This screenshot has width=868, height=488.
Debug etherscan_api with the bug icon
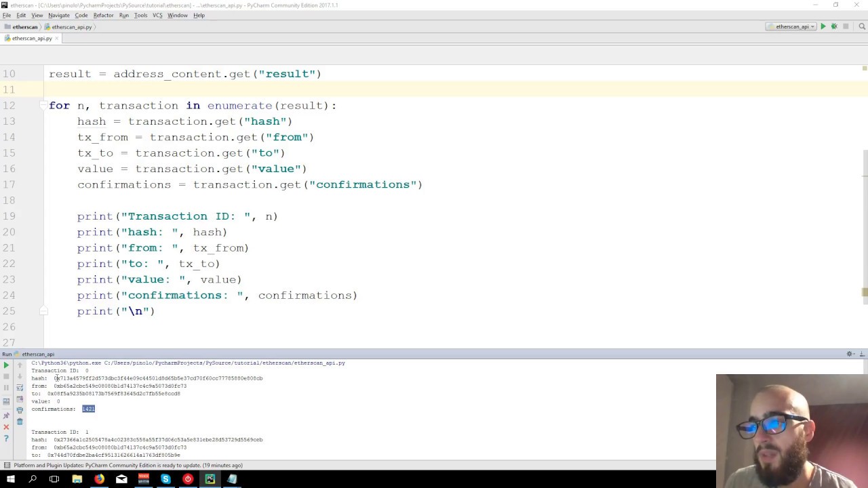click(x=834, y=26)
